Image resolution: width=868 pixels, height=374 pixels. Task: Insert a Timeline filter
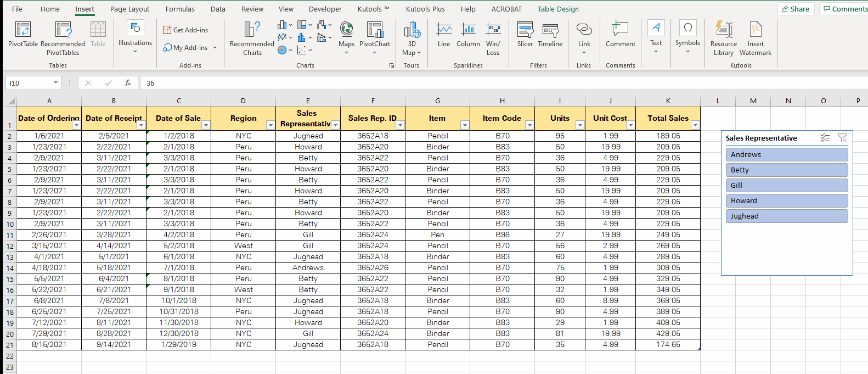pos(550,35)
